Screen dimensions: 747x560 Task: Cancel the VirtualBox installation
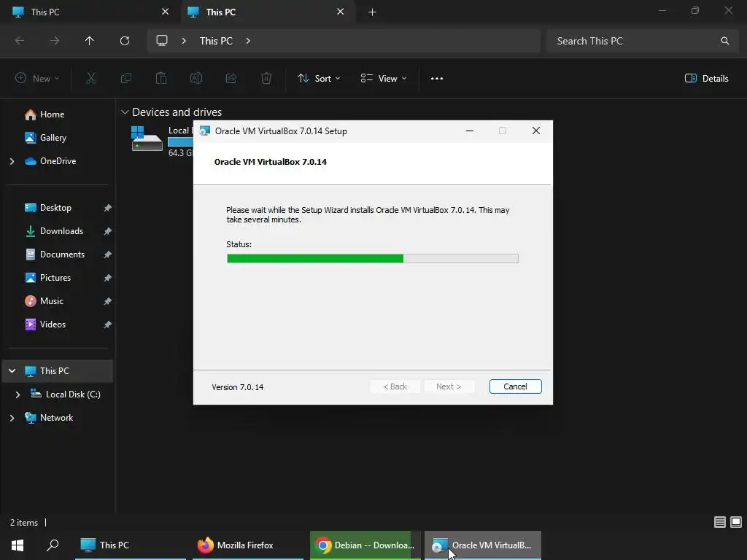point(515,386)
